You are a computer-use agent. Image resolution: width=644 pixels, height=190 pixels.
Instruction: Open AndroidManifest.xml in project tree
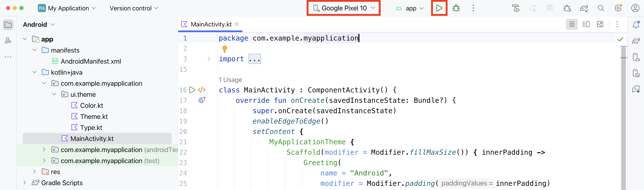tap(91, 61)
